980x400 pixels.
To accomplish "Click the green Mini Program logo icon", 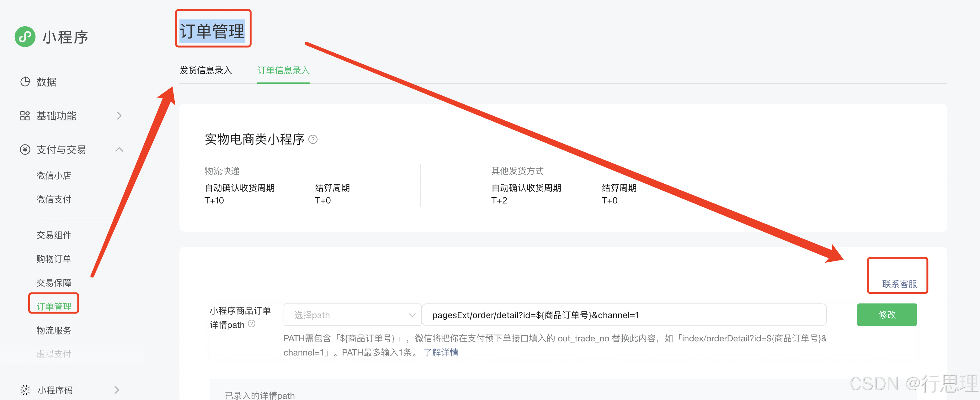I will [x=25, y=37].
